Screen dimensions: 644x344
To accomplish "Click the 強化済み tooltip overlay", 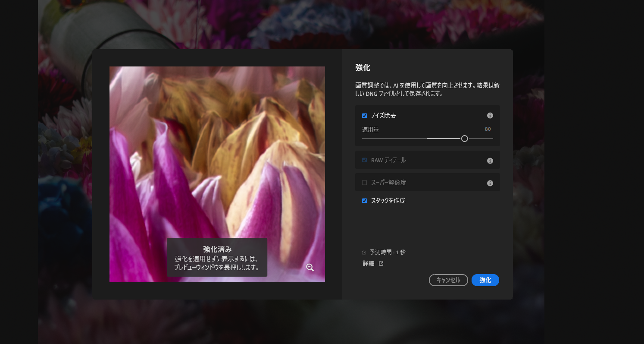I will click(x=217, y=258).
